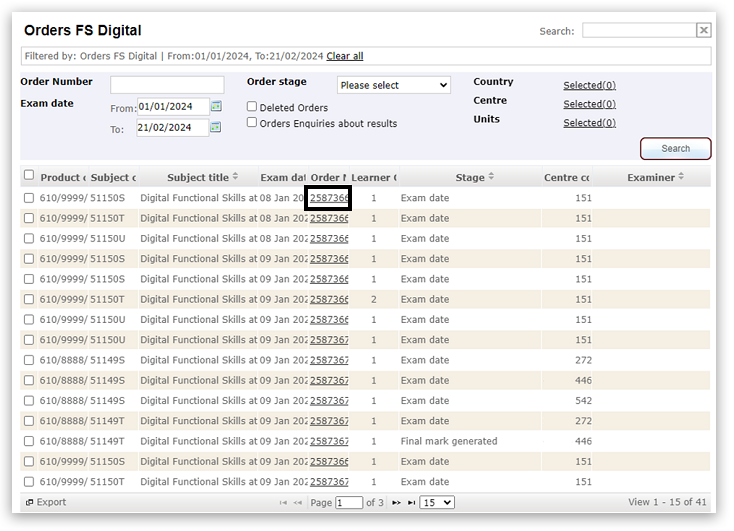Jump to the last page of results
This screenshot has width=734, height=531.
(x=411, y=503)
